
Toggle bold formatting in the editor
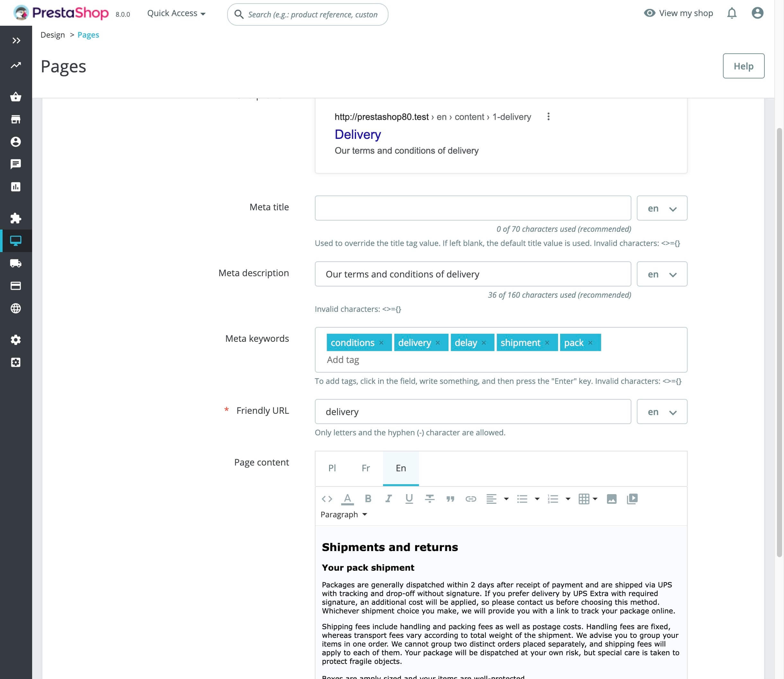point(368,499)
